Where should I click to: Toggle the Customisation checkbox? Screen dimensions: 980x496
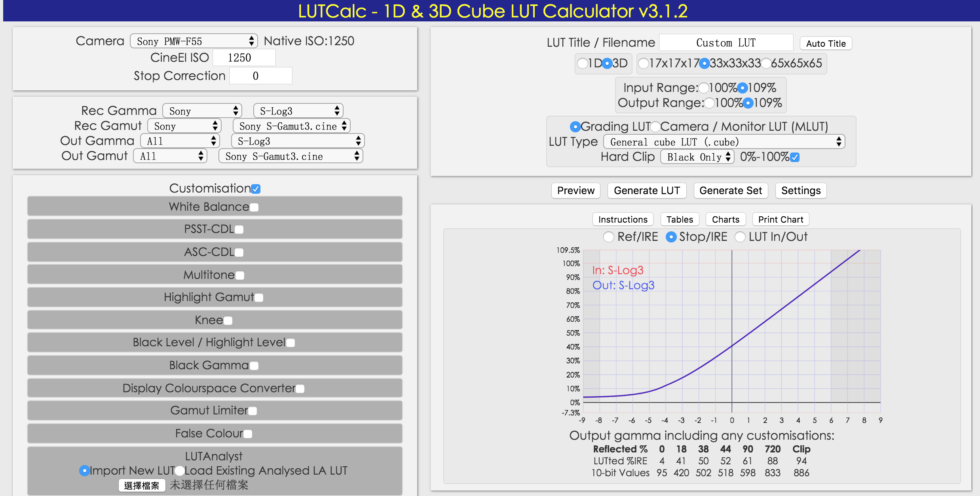pyautogui.click(x=256, y=189)
